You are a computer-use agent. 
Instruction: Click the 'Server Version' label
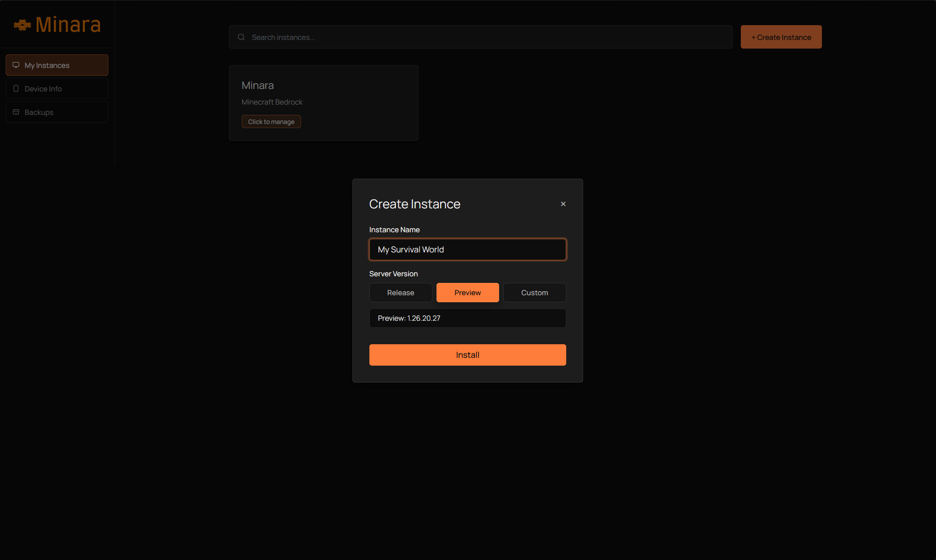[x=394, y=274]
